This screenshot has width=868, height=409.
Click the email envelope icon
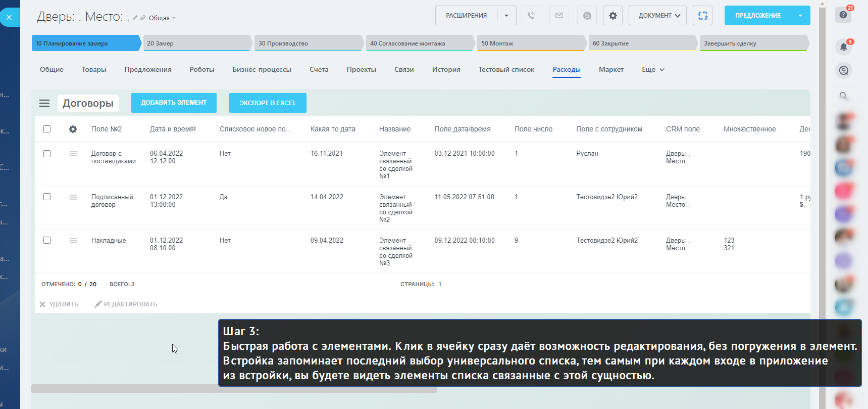(559, 16)
